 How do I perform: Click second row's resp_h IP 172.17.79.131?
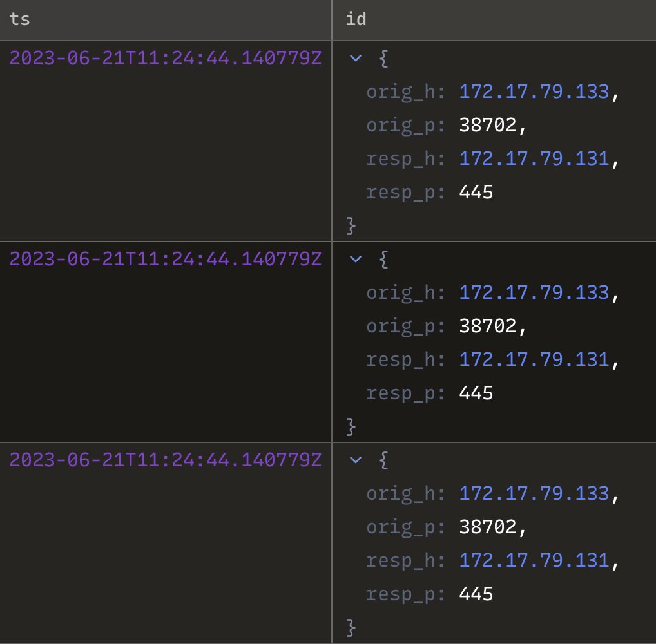pos(534,359)
